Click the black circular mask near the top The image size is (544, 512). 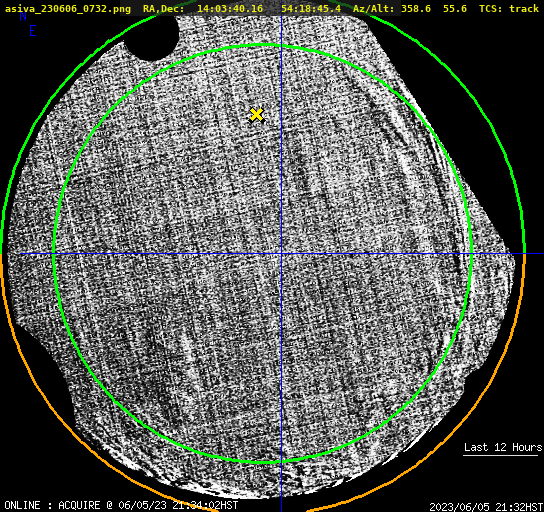[151, 37]
